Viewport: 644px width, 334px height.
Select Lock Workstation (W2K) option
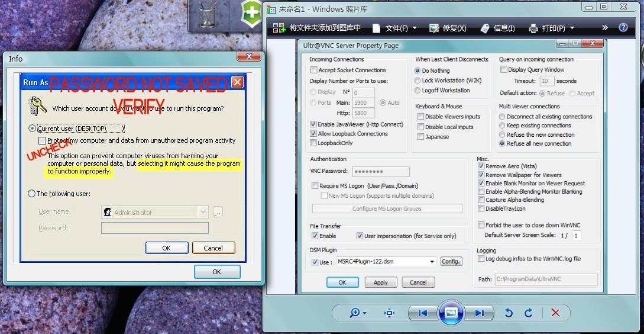418,81
